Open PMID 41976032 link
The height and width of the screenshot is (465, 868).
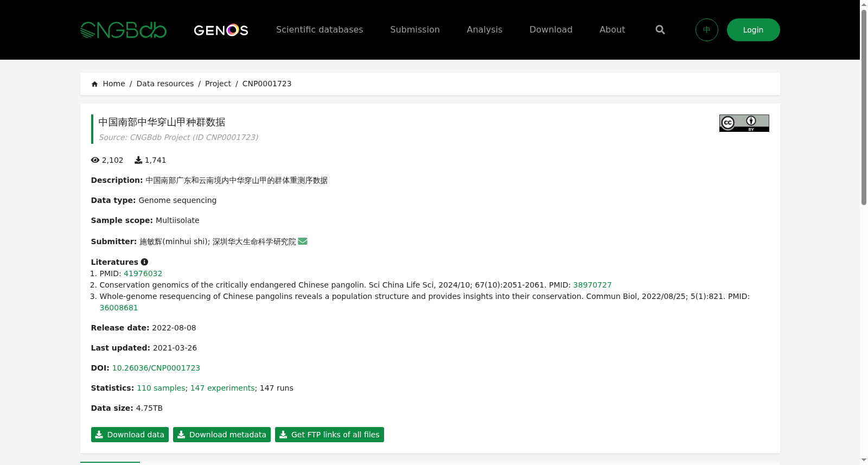[x=143, y=273]
